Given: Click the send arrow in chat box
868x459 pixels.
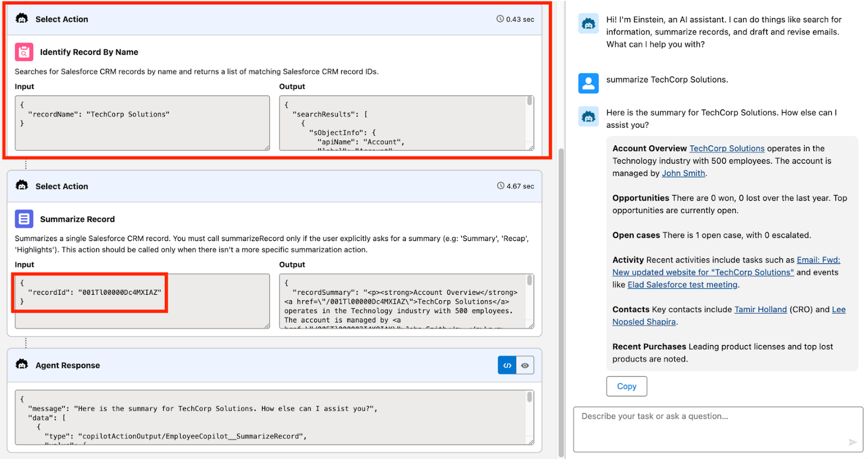Looking at the screenshot, I should (x=853, y=442).
